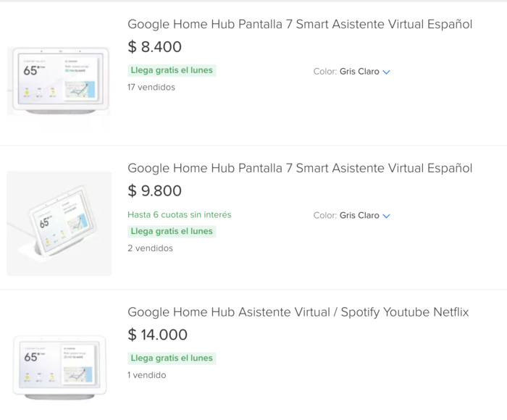This screenshot has width=507, height=420.
Task: Click the 2 vendidos text
Action: [151, 248]
